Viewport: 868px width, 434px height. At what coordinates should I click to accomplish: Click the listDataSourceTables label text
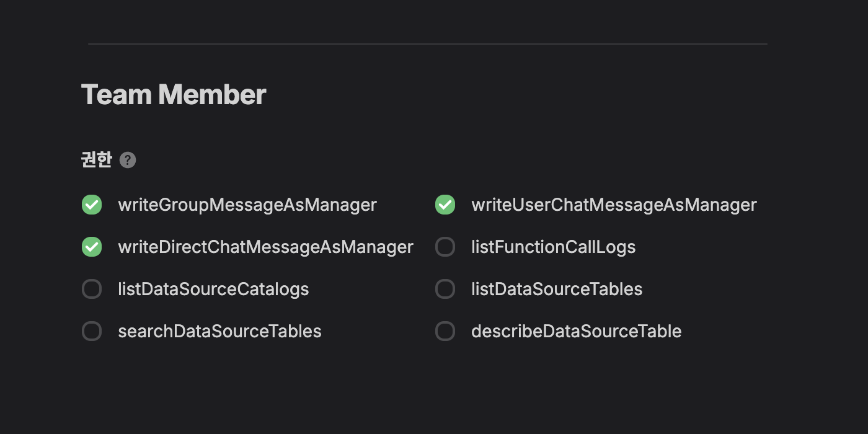click(x=557, y=289)
